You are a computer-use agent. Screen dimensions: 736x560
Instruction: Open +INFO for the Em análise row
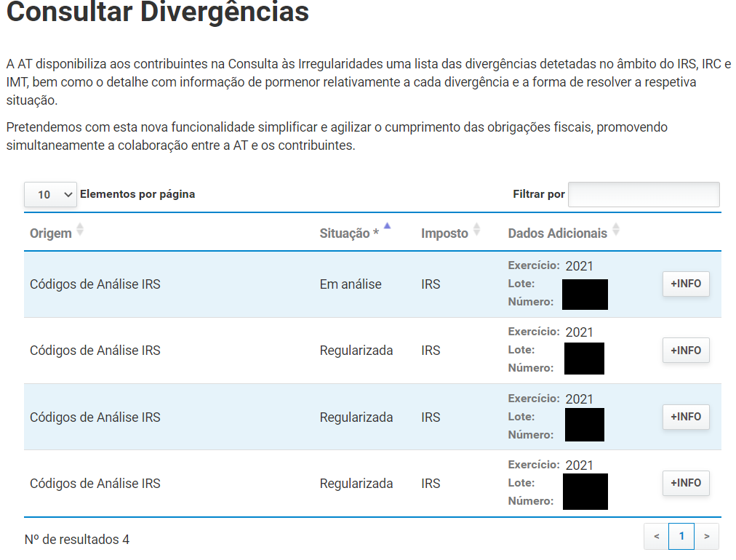(x=685, y=284)
